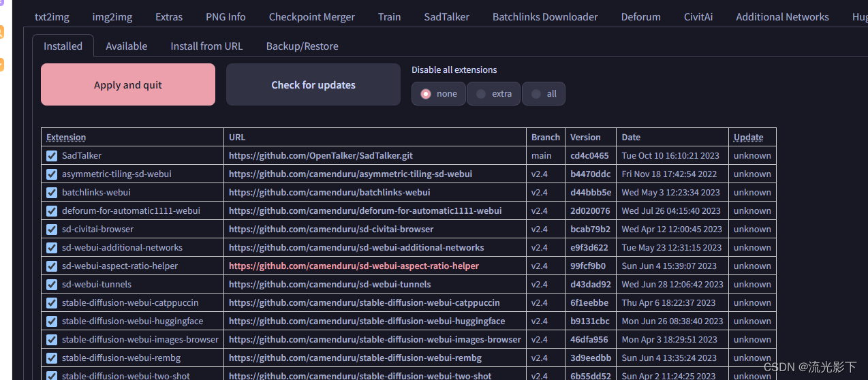Screen dimensions: 868x380
Task: Open the sd-civitai-browser repository link
Action: (331, 229)
